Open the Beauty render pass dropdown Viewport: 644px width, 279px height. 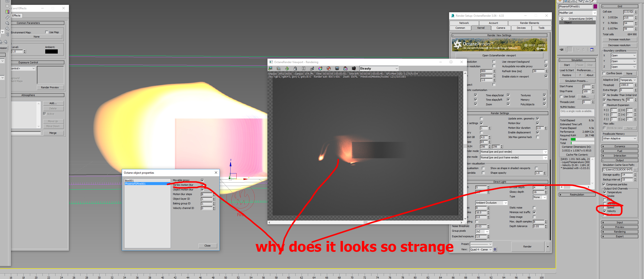[379, 68]
